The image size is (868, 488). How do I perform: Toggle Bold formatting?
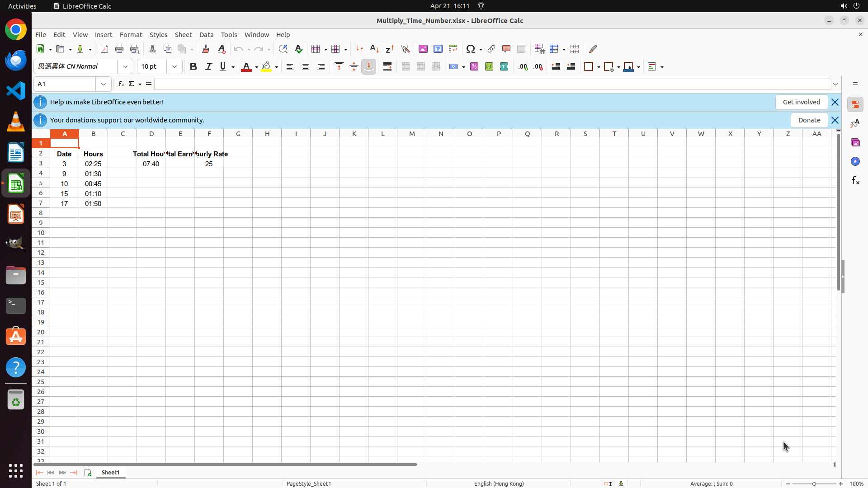click(x=193, y=67)
